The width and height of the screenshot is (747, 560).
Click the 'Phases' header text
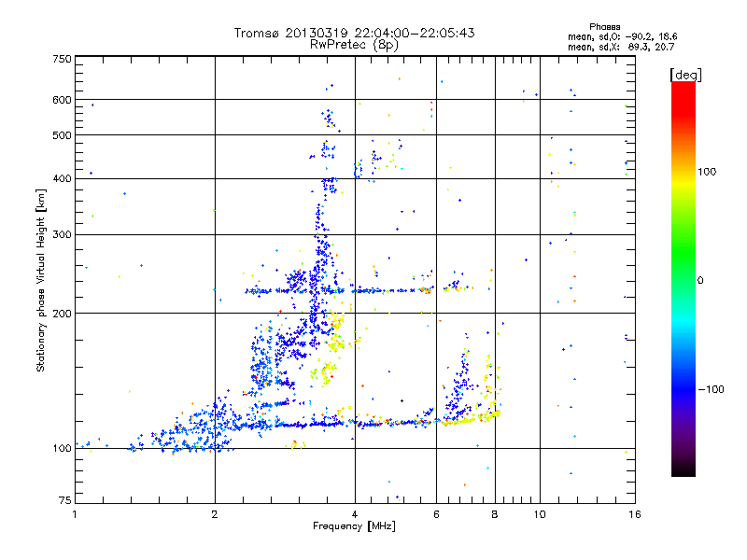tap(604, 27)
